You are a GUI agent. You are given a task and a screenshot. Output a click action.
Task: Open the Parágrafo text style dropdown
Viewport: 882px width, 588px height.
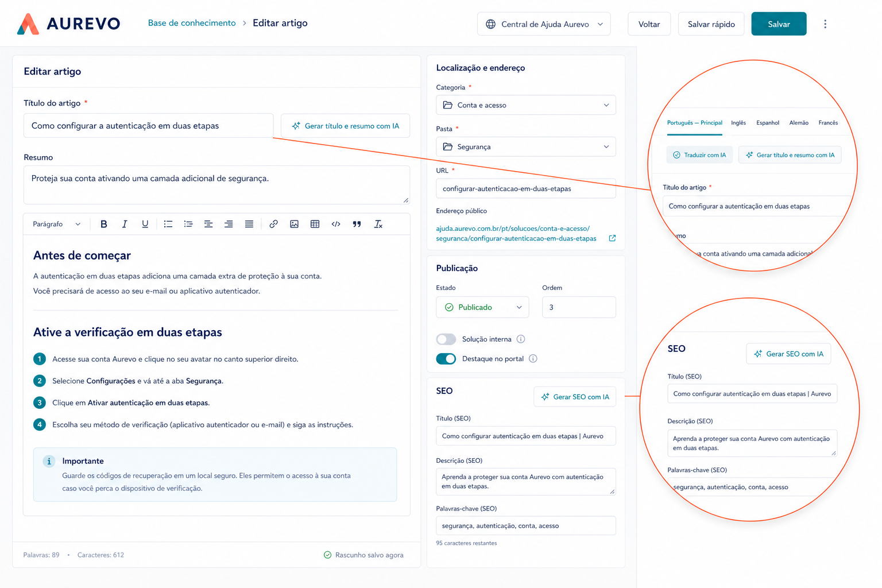(x=56, y=224)
